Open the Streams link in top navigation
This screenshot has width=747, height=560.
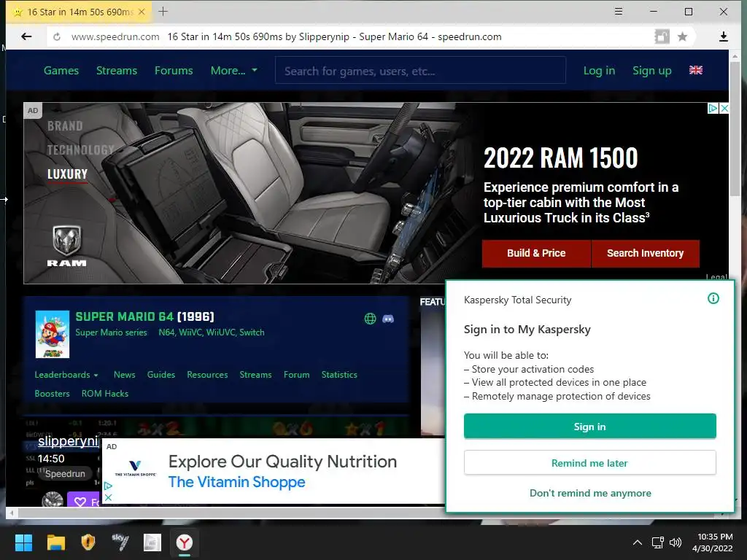click(117, 71)
